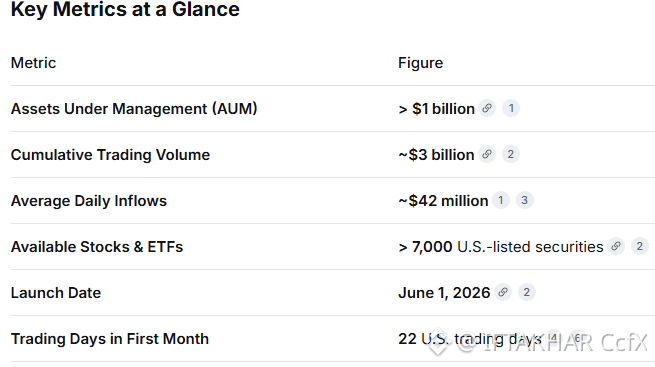Viewport: 655px width, 367px height.
Task: Open the link icon beside $1 billion
Action: (x=487, y=109)
